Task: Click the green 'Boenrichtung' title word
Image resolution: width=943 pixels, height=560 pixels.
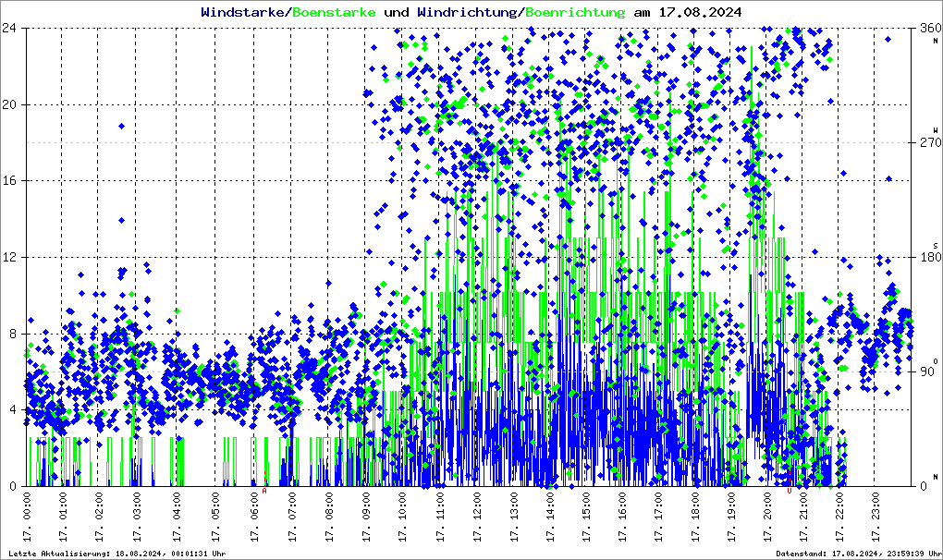Action: coord(575,12)
